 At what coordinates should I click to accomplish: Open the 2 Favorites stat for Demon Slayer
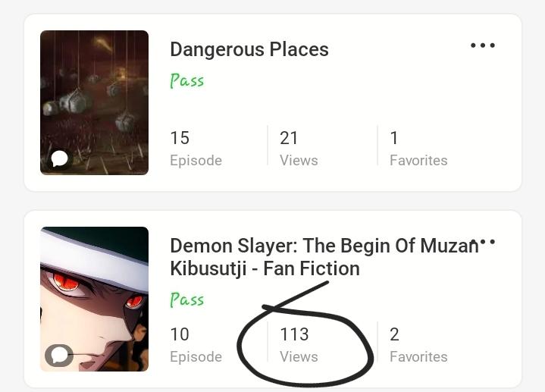click(418, 344)
